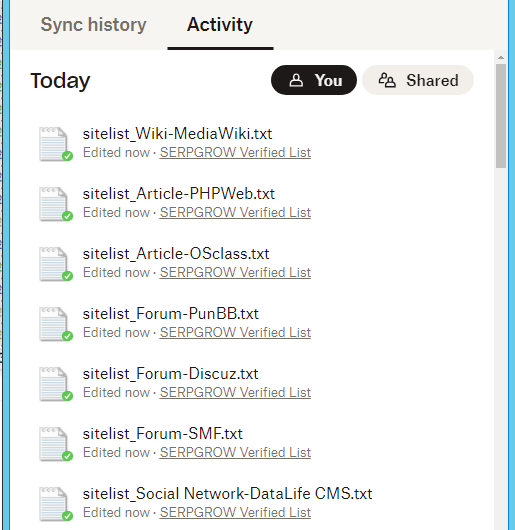Select the Activity tab

(x=220, y=25)
